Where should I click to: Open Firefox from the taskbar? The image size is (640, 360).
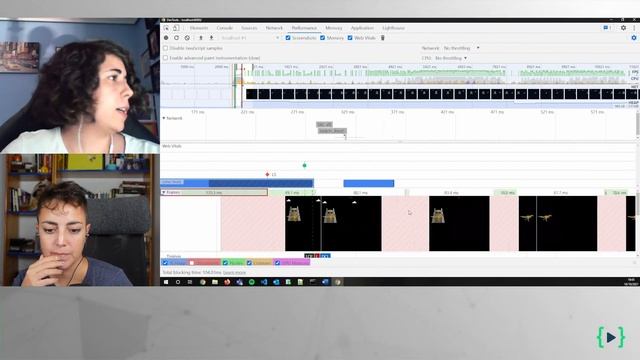pos(227,282)
